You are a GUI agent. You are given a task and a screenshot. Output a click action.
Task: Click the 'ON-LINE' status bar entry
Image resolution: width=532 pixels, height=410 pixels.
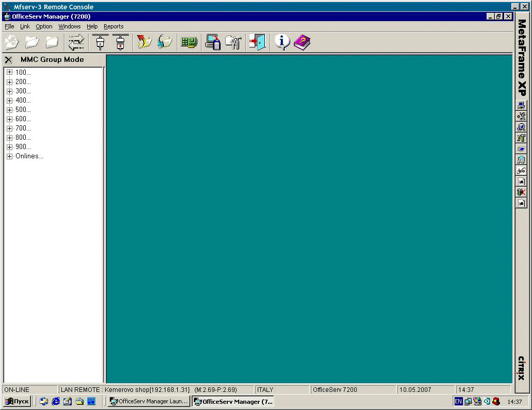30,390
